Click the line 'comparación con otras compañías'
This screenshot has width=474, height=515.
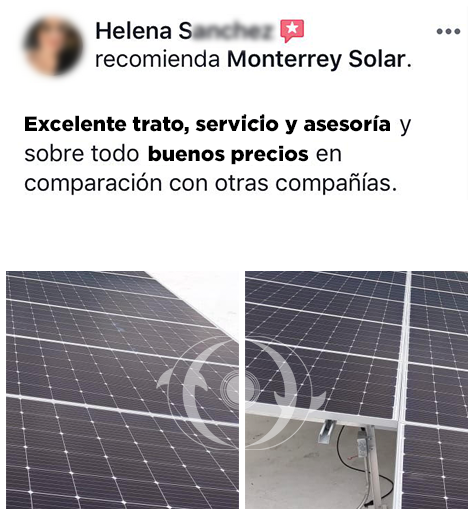point(211,183)
